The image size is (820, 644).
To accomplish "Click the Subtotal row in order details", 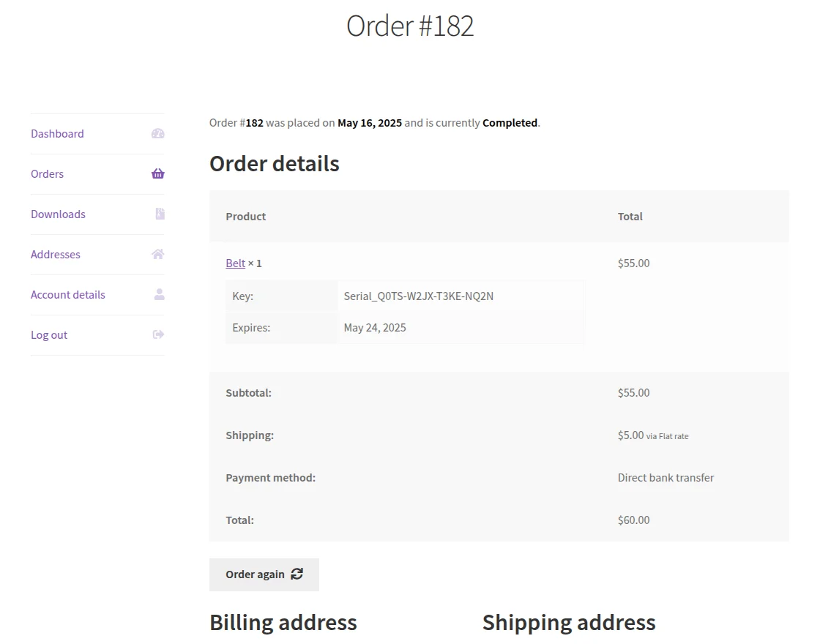I will pos(249,392).
